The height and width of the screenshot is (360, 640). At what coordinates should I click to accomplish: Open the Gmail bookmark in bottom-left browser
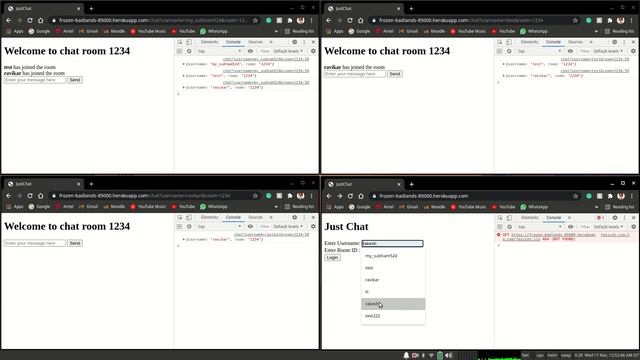pos(88,207)
